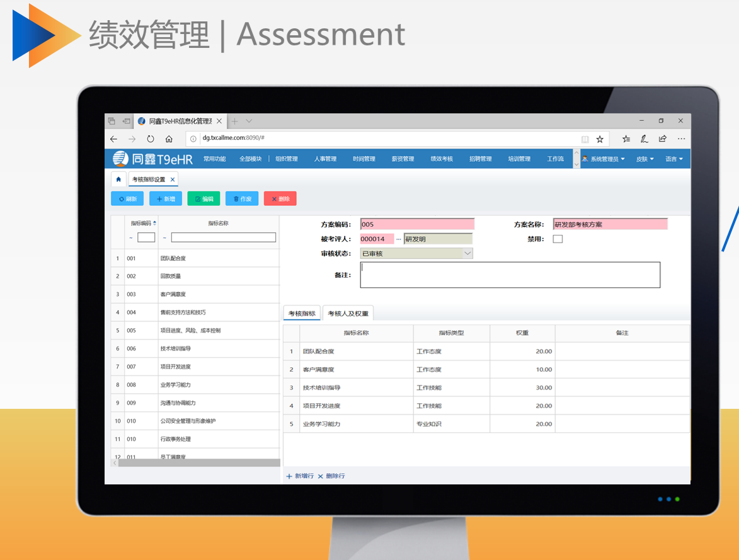The height and width of the screenshot is (560, 739).
Task: Switch to the 考核人及权重 tab
Action: pos(348,313)
